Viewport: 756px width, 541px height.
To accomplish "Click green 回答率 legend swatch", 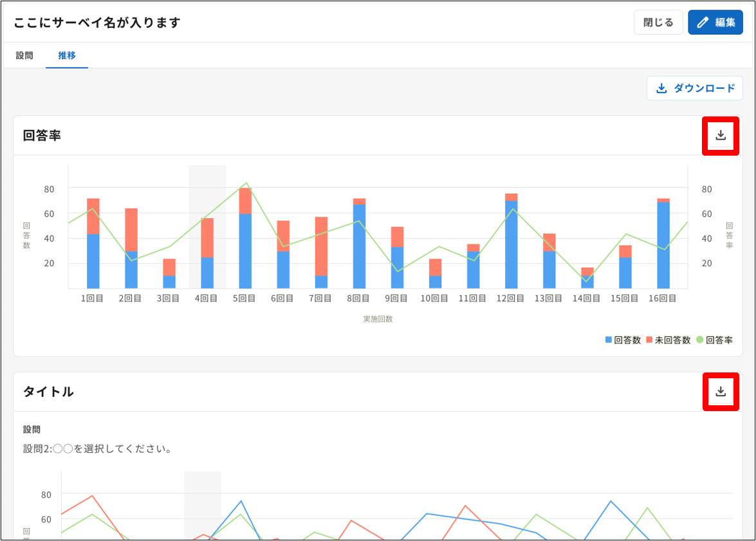I will 701,340.
